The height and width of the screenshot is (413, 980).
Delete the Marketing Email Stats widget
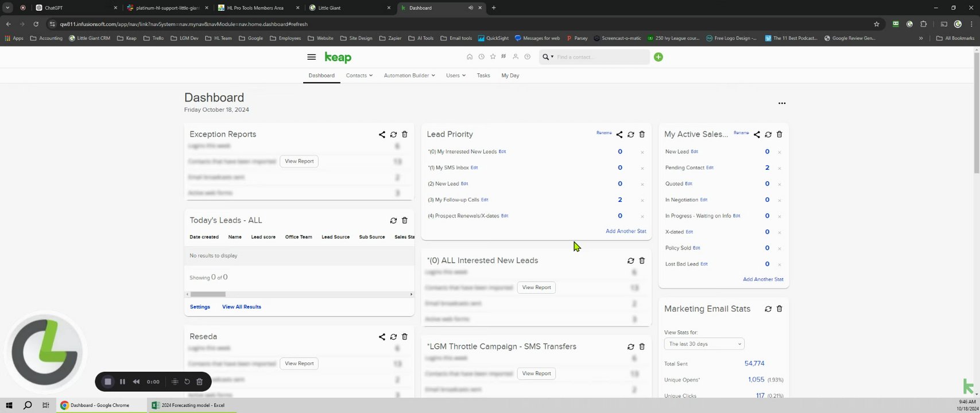tap(779, 309)
